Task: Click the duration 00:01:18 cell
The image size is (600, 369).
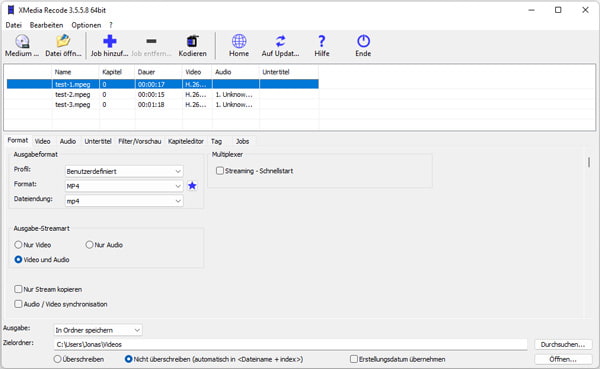Action: click(151, 104)
